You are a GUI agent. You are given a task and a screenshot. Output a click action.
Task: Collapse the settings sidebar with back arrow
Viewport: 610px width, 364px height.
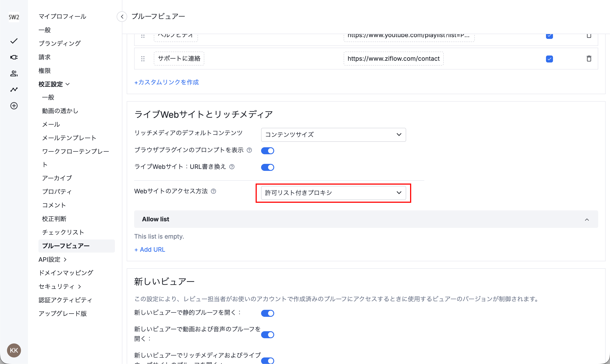[x=122, y=17]
